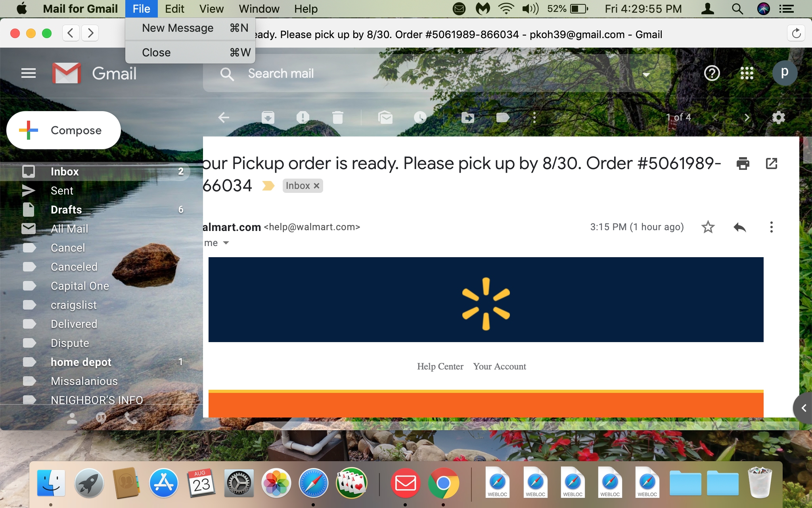Archive the email using the archive icon
The width and height of the screenshot is (812, 508).
coord(268,117)
